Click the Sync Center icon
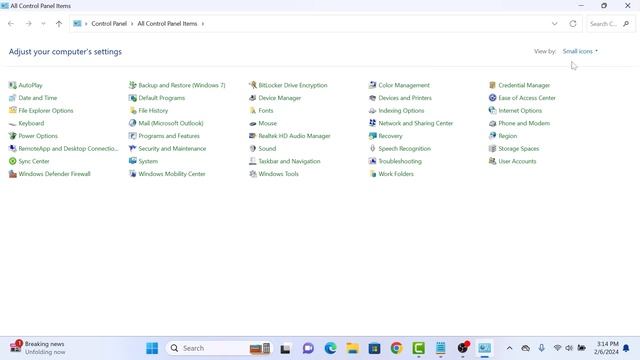The image size is (640, 360). coord(13,161)
